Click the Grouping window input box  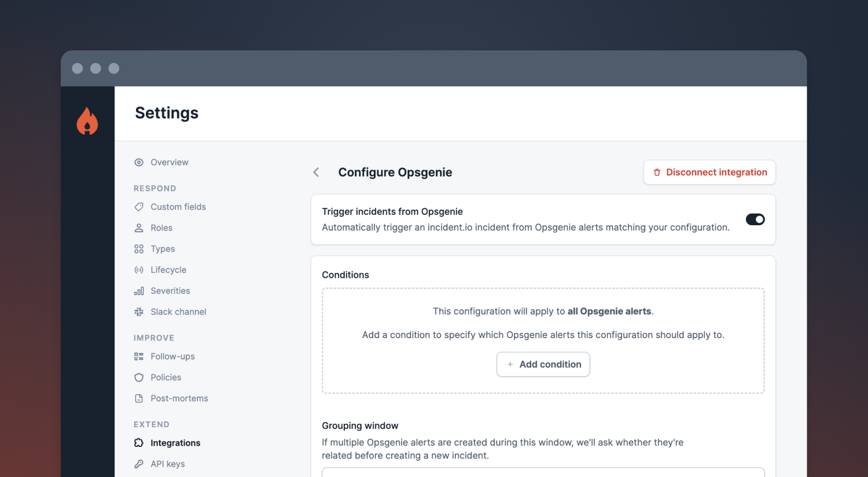click(543, 472)
